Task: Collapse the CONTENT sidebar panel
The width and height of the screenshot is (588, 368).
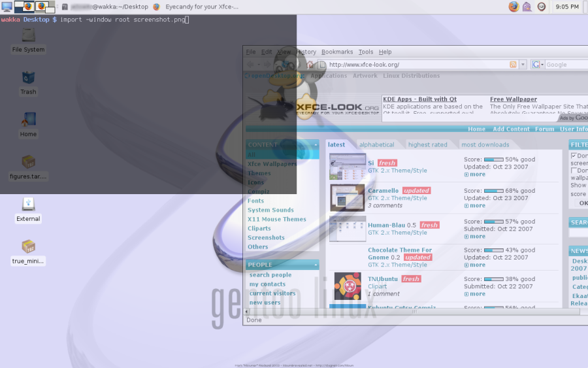Action: tap(316, 145)
